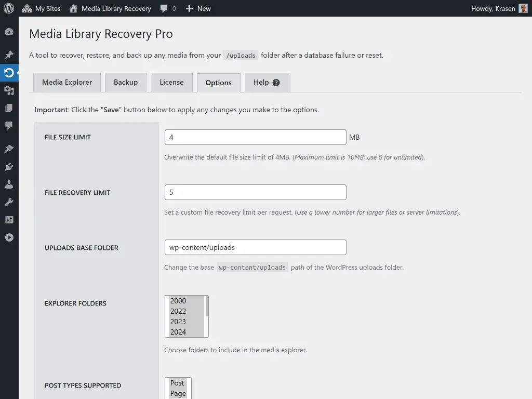The height and width of the screenshot is (399, 532).
Task: Select 2022 in Explorer Folders list
Action: [x=179, y=311]
